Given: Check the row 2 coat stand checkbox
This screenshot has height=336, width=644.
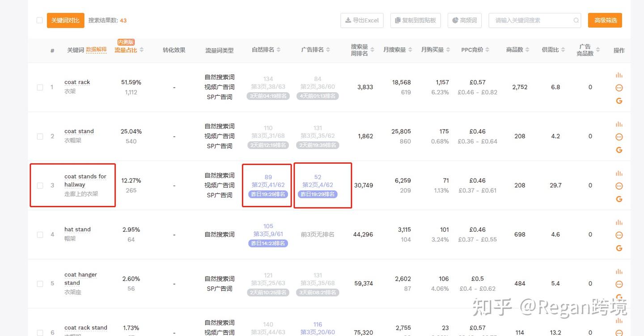Looking at the screenshot, I should pos(40,136).
